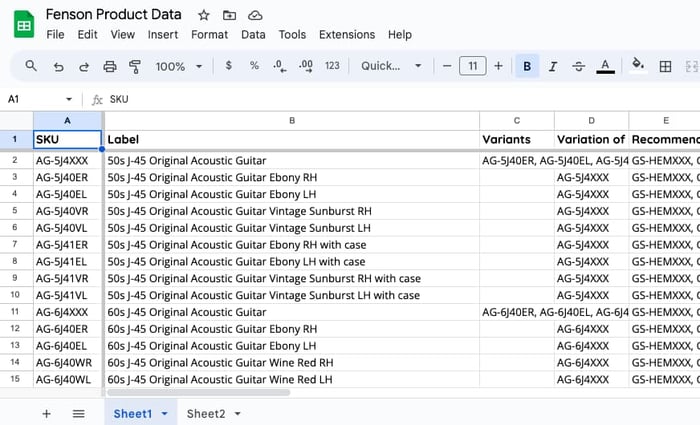Click the search menus magnifier icon
This screenshot has width=700, height=425.
pos(31,66)
